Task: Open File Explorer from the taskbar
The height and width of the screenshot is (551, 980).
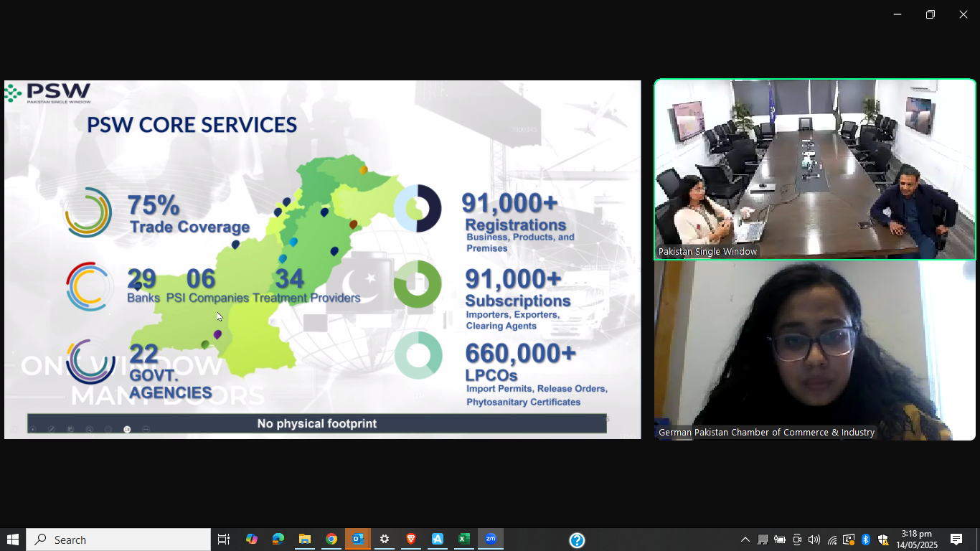Action: [x=305, y=540]
